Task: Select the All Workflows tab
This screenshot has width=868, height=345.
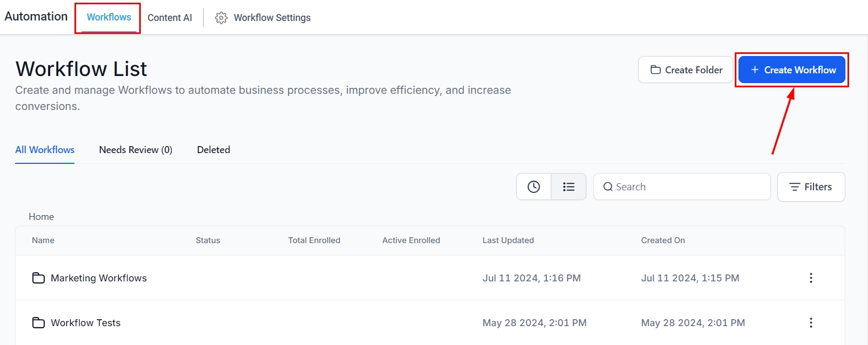Action: click(x=45, y=150)
